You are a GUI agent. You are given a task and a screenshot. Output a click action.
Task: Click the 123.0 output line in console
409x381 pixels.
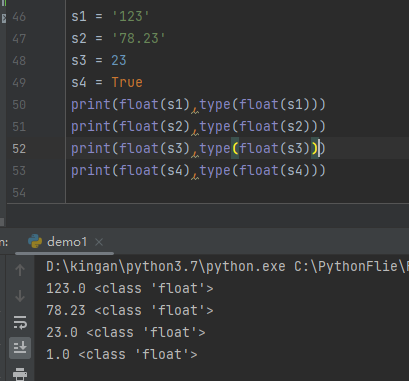tap(130, 288)
